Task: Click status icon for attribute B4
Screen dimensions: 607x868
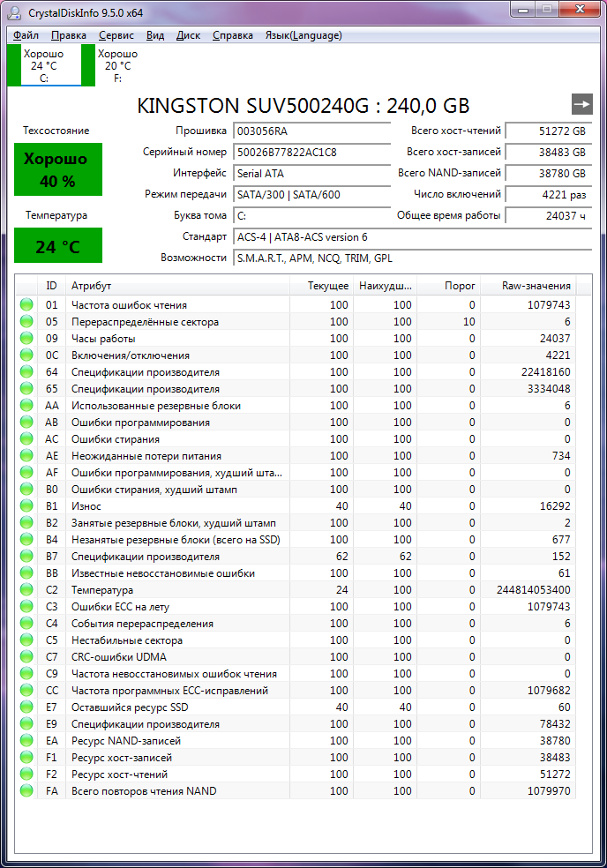Action: (26, 539)
